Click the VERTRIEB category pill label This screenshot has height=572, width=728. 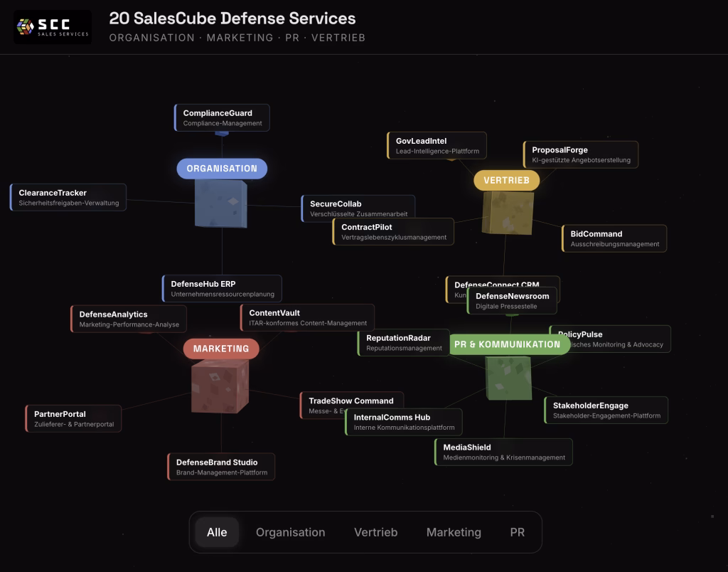[x=506, y=181]
